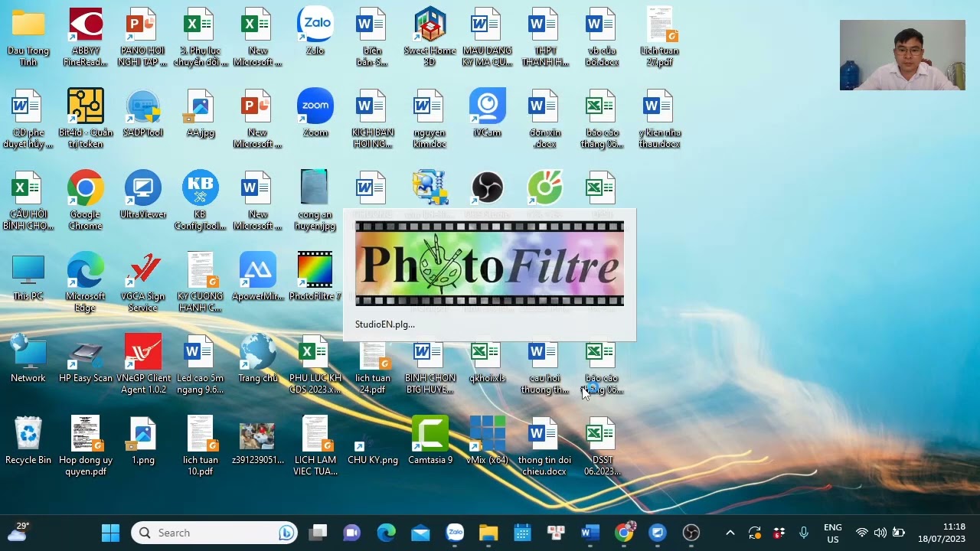The image size is (980, 551).
Task: Open Lich tuan 27.pdf file
Action: pyautogui.click(x=659, y=37)
